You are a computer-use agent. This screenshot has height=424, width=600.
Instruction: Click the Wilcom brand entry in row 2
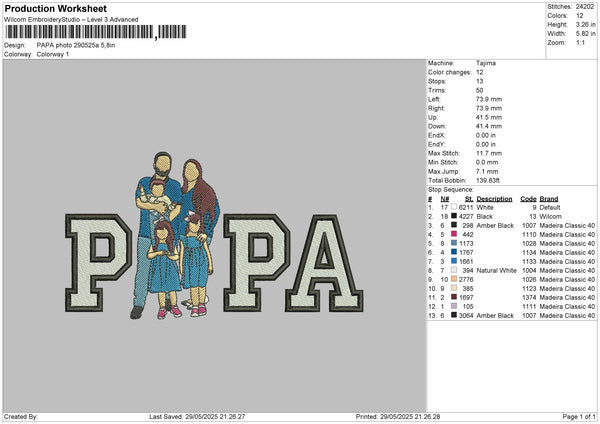(550, 216)
